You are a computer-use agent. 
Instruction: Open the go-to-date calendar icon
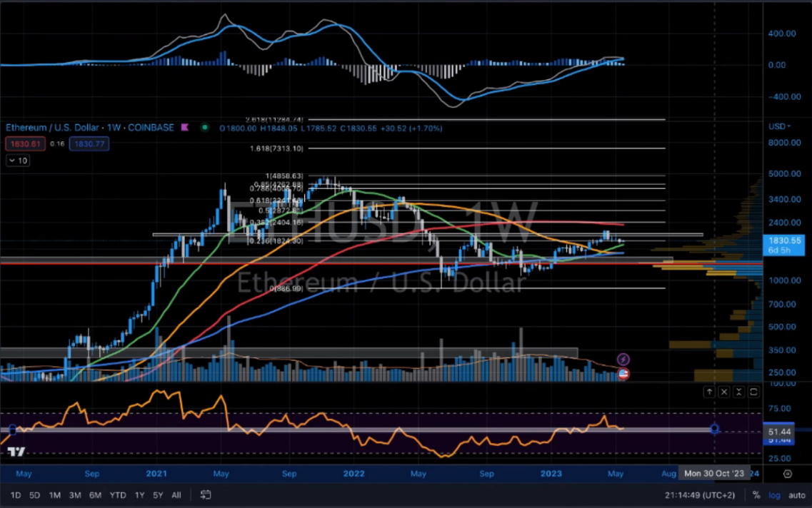(x=206, y=494)
